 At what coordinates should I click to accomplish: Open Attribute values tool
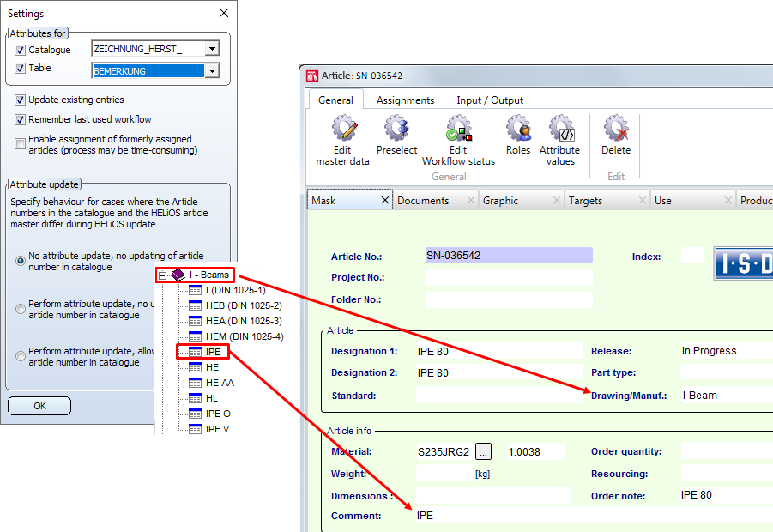[561, 128]
